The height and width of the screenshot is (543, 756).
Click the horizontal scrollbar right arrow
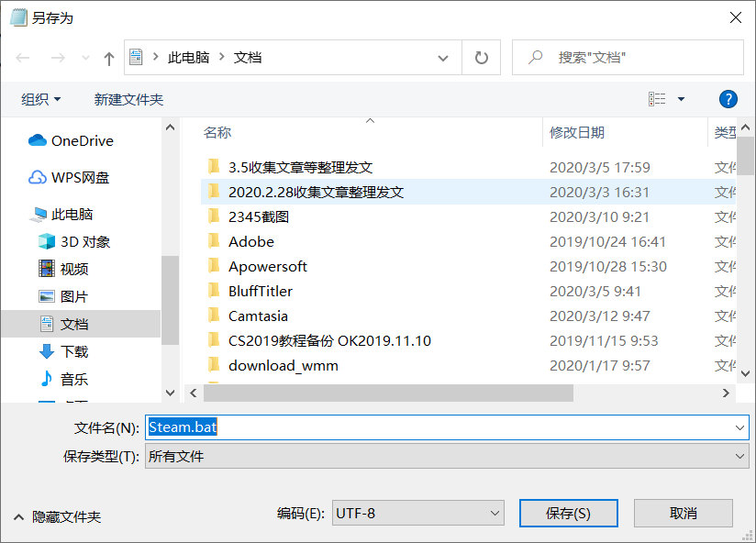point(726,393)
